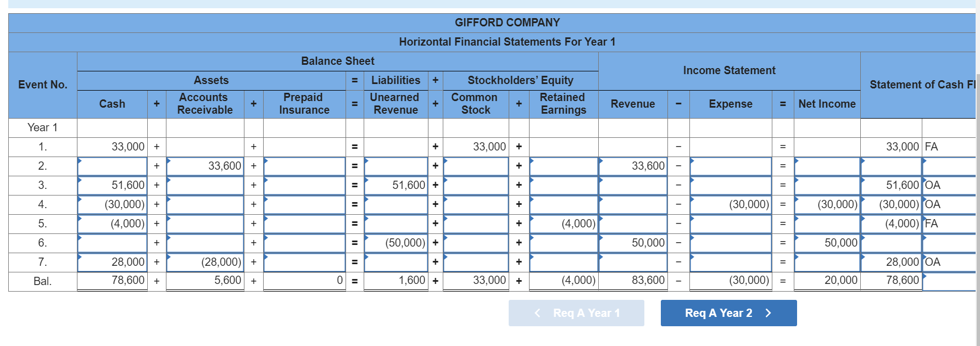Click the Net Income column header
The width and height of the screenshot is (980, 346).
[x=827, y=104]
